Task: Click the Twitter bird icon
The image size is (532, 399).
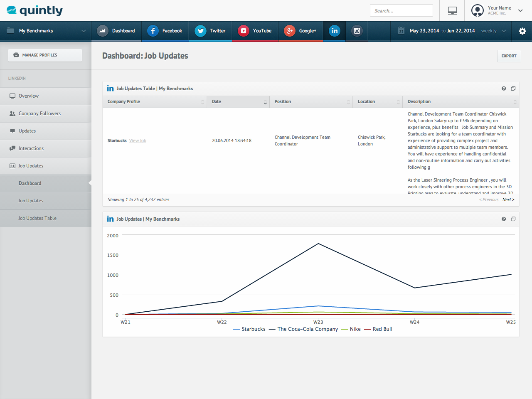Action: [x=200, y=31]
